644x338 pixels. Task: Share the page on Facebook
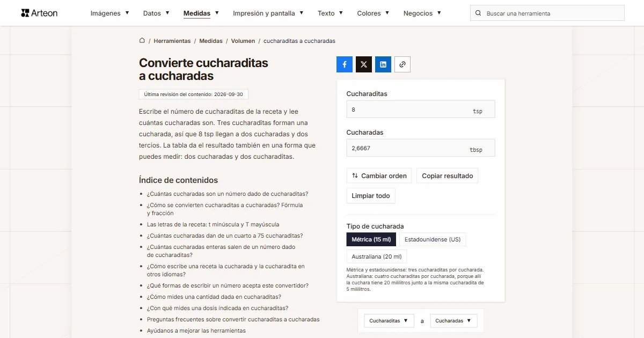pos(345,64)
